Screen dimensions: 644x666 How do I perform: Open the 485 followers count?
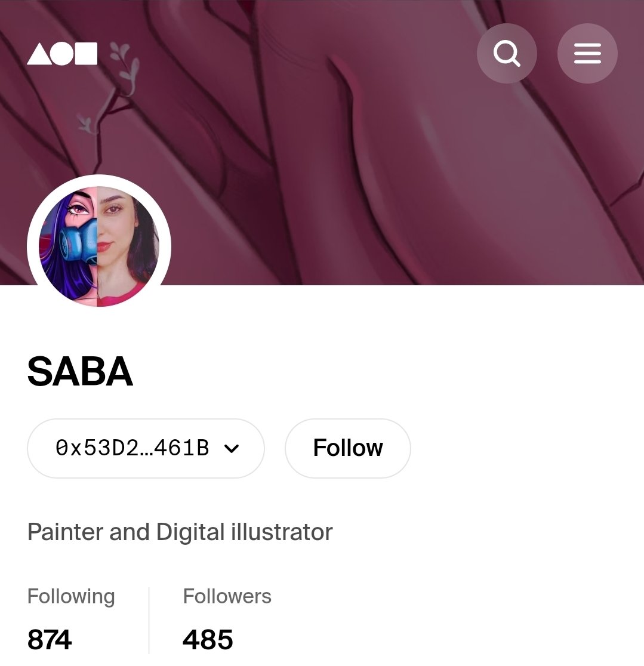coord(208,640)
